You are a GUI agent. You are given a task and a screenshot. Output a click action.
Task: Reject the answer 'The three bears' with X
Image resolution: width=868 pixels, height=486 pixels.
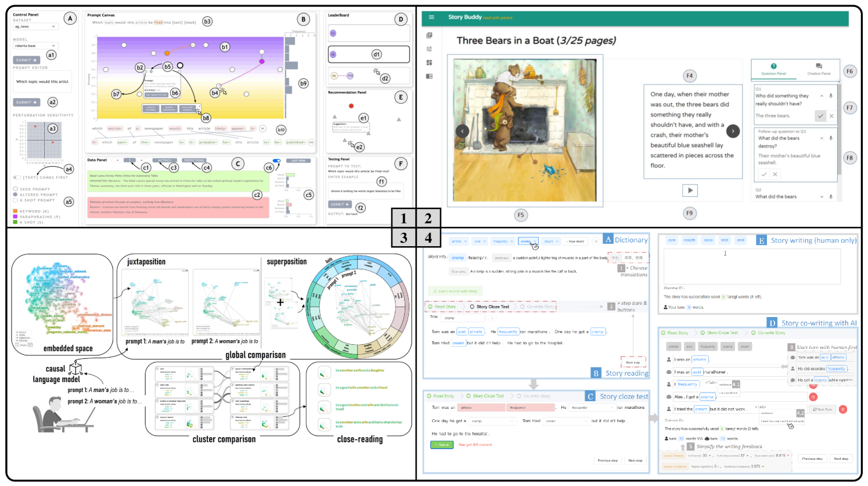click(x=831, y=116)
